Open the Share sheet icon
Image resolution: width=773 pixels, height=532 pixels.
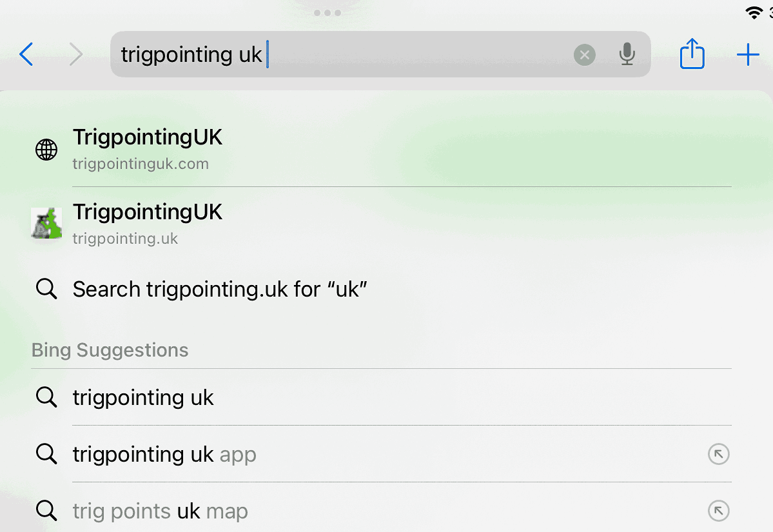[692, 54]
